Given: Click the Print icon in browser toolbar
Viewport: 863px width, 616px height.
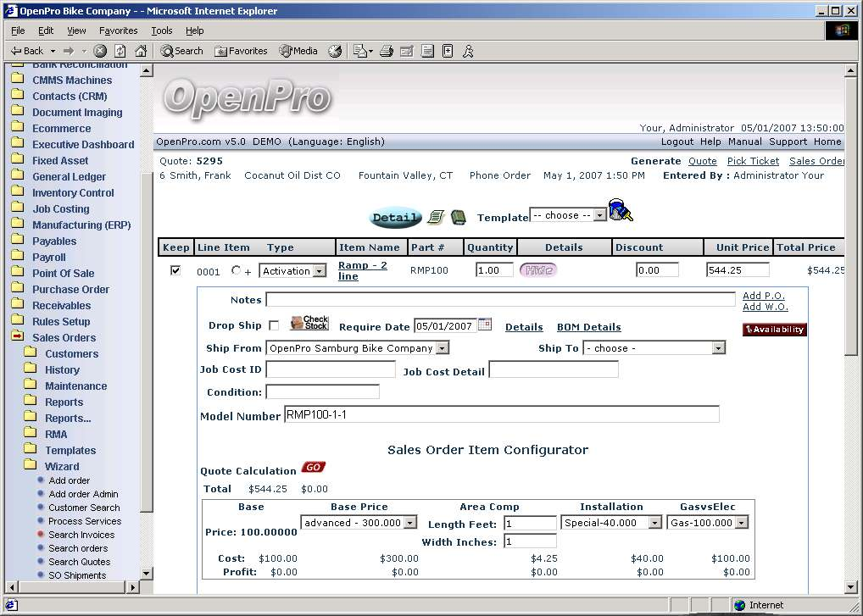Looking at the screenshot, I should (x=387, y=51).
